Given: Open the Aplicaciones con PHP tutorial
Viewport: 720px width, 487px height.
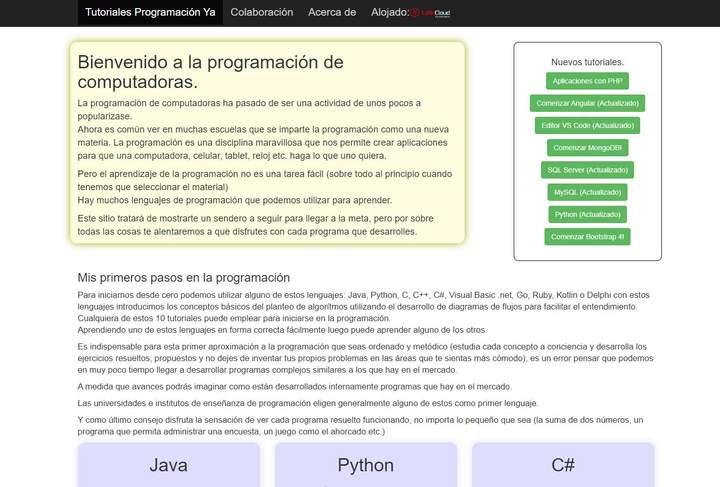Looking at the screenshot, I should click(587, 81).
